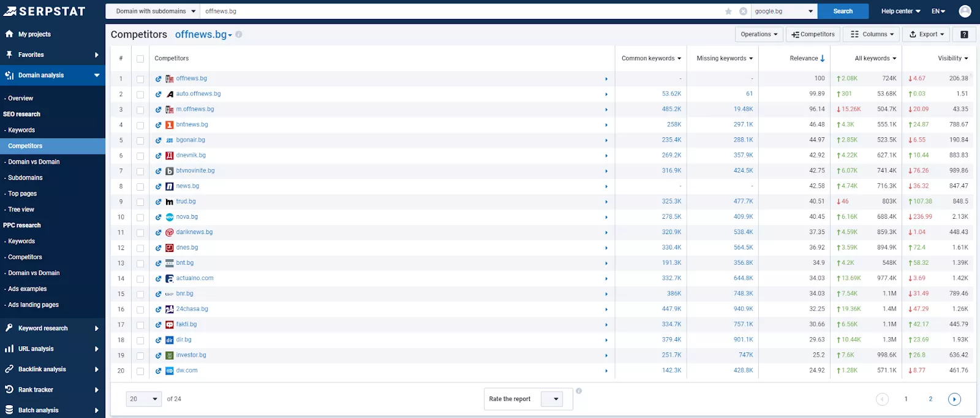
Task: Open external link icon for nova.bg
Action: click(159, 217)
